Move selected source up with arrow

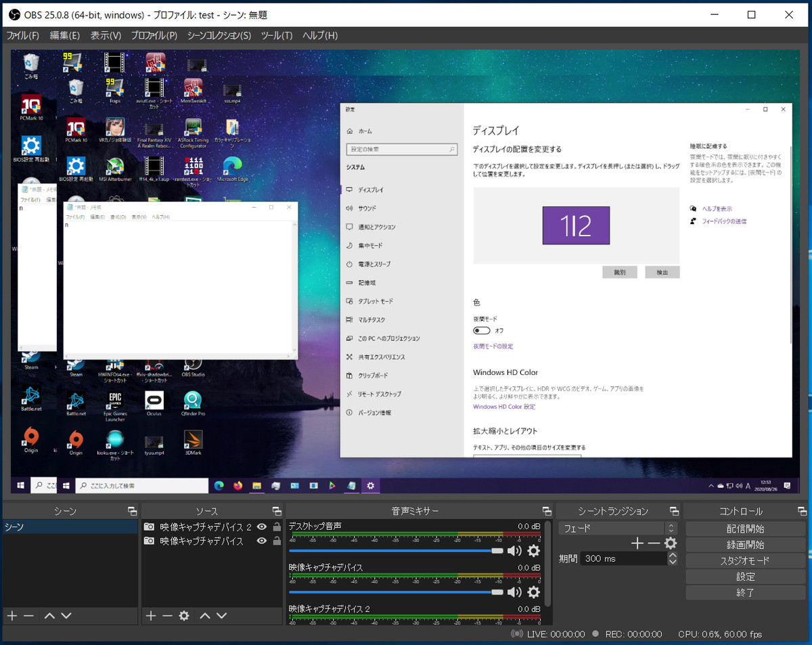(205, 615)
